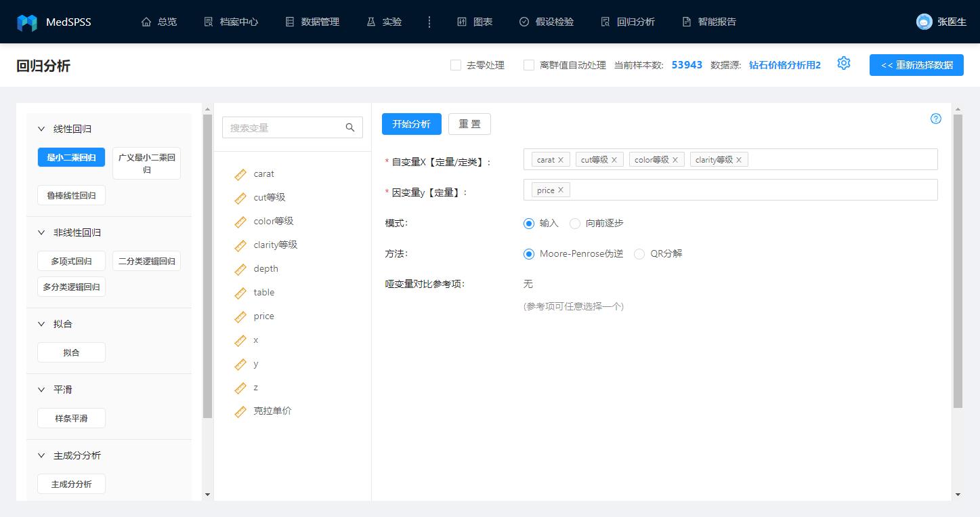Collapse the 线性回归 section

[x=42, y=128]
